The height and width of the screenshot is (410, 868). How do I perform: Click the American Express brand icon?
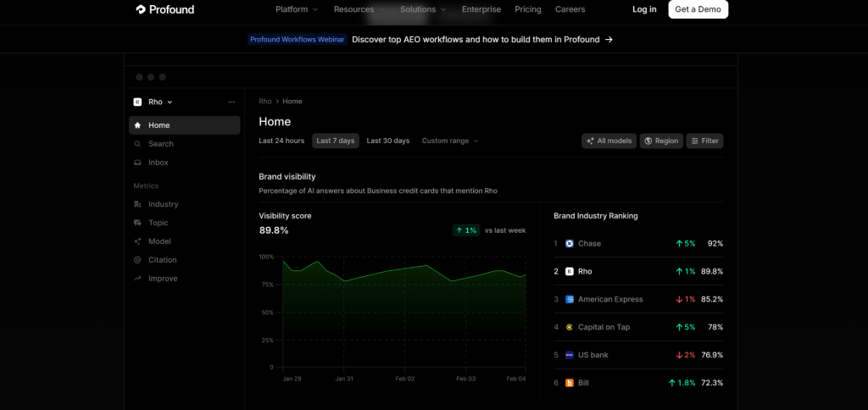570,300
